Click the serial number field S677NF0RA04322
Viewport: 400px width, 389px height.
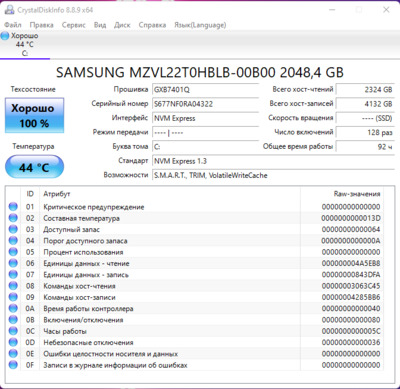[205, 104]
